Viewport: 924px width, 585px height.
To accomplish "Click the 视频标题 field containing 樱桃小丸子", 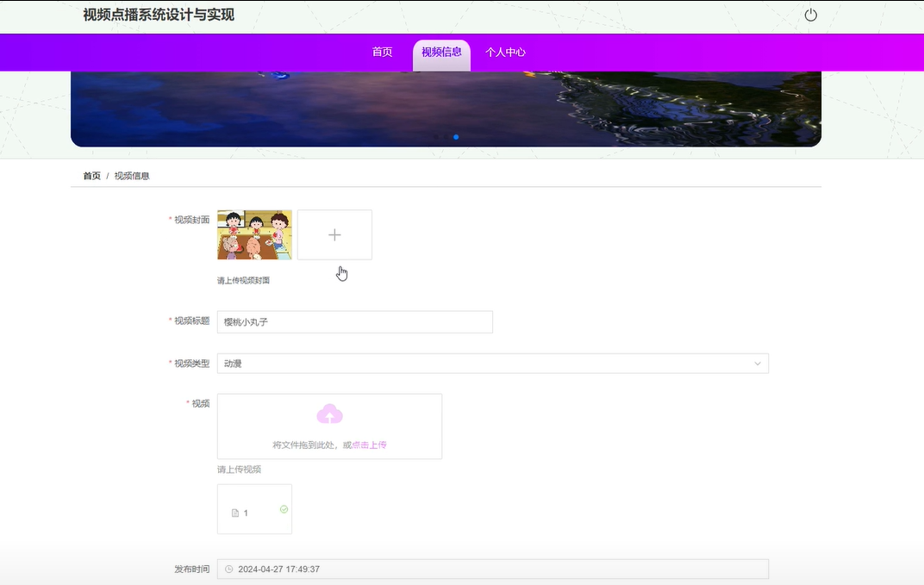I will tap(354, 321).
